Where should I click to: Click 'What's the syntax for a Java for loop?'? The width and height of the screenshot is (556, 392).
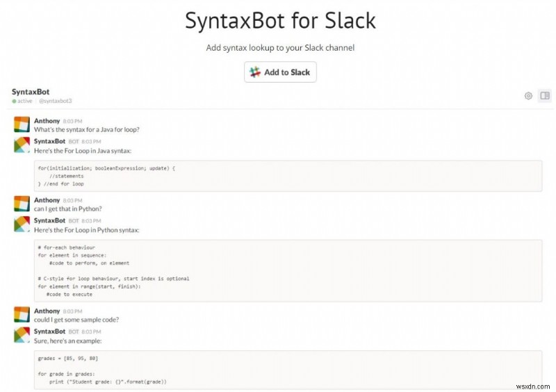tap(86, 129)
